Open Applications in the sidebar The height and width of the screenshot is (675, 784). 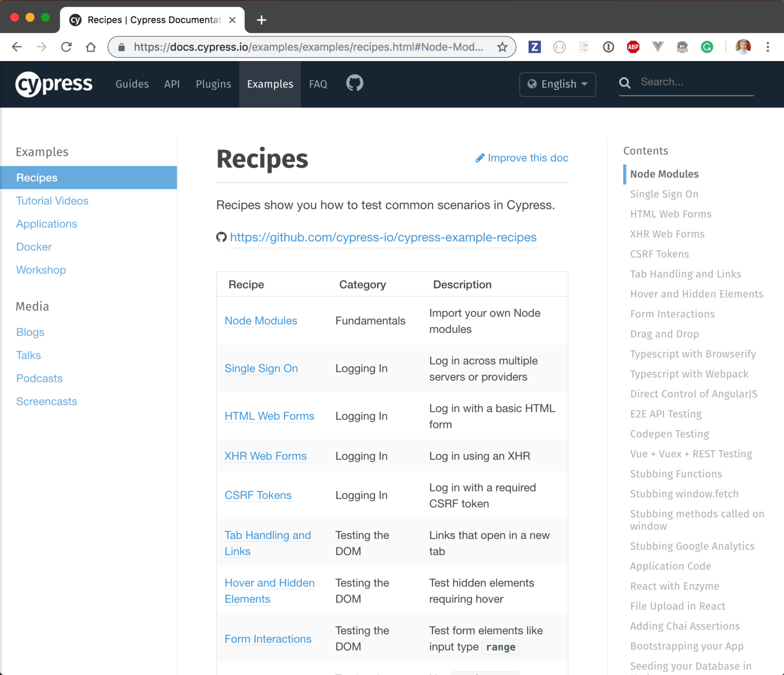47,223
